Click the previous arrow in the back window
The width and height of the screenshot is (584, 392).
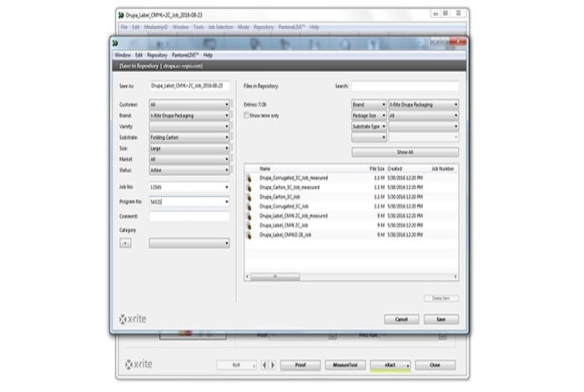(264, 365)
